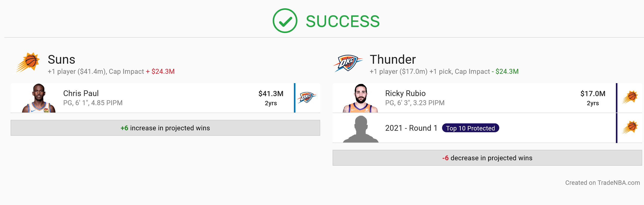Open the Created on TradeNBA.com link
This screenshot has height=205, width=644.
pyautogui.click(x=602, y=183)
